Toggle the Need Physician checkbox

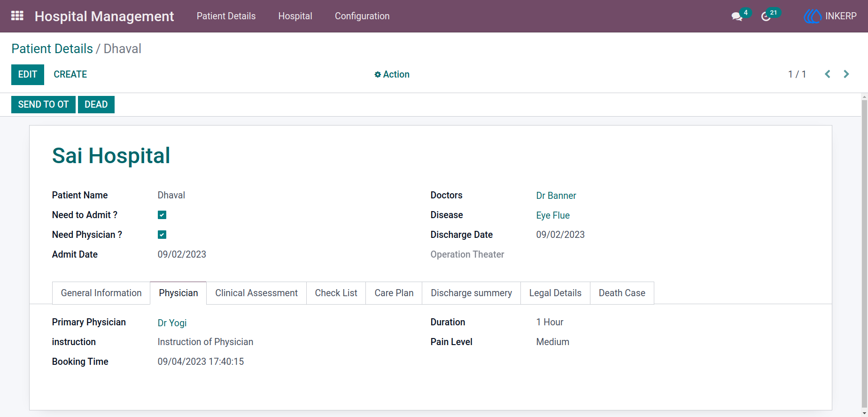(162, 235)
